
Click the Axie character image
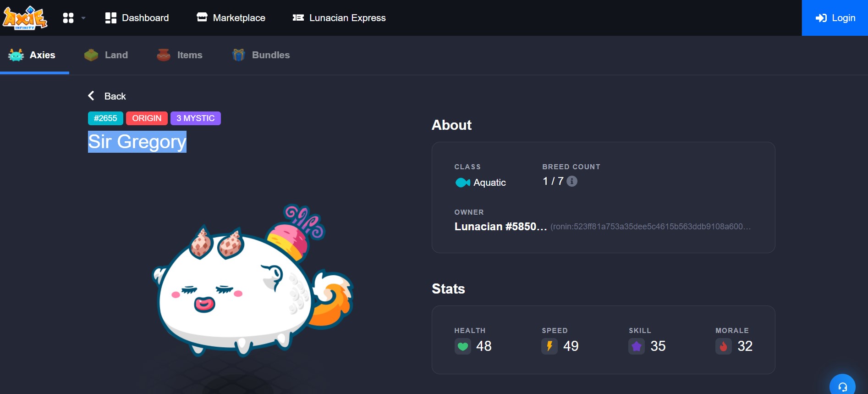[x=252, y=280]
